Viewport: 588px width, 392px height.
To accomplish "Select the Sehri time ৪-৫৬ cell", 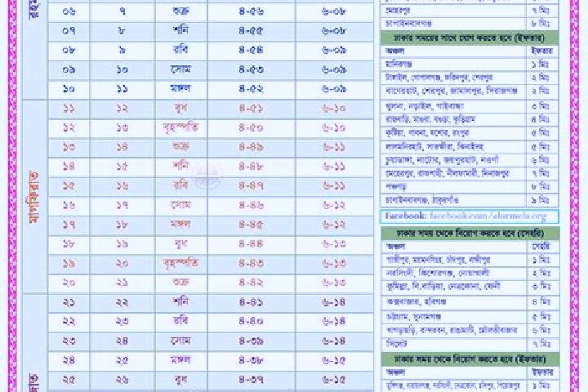I will [252, 11].
